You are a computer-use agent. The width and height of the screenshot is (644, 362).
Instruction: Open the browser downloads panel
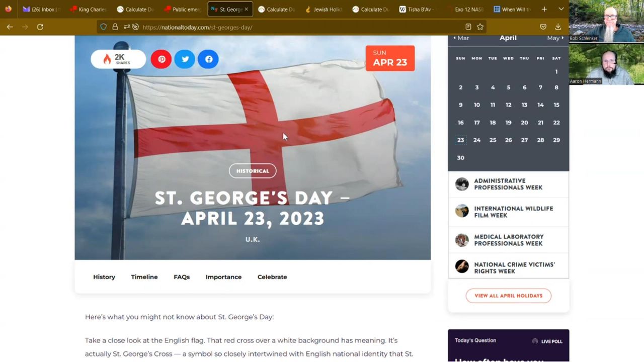point(558,27)
